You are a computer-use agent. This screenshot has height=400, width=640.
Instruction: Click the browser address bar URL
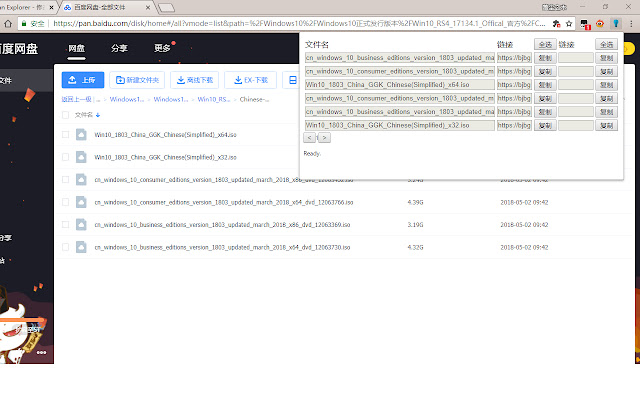click(299, 24)
